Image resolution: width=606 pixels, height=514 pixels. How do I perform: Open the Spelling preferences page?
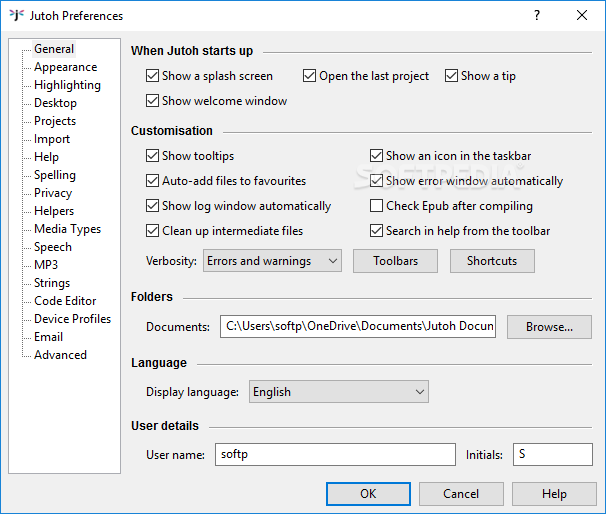(55, 175)
